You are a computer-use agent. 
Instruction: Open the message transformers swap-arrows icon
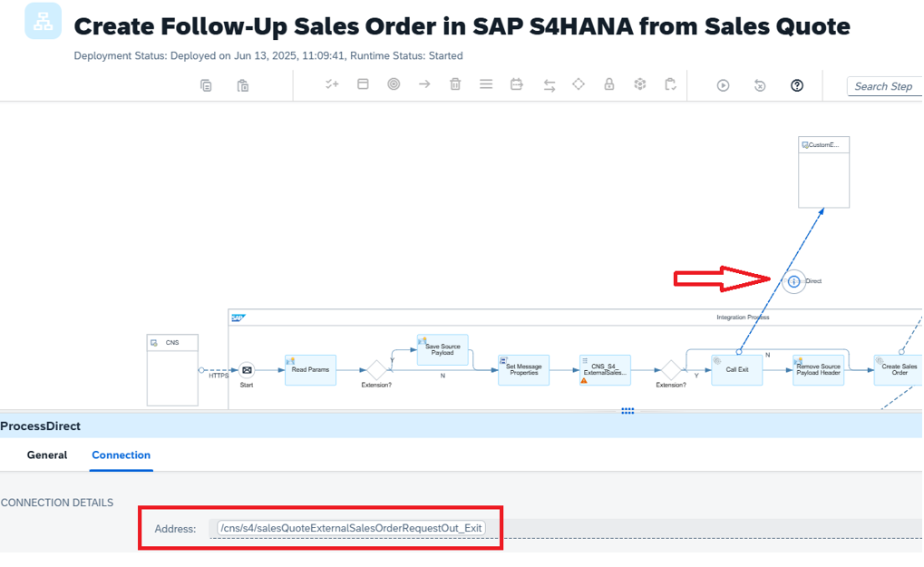click(x=550, y=85)
